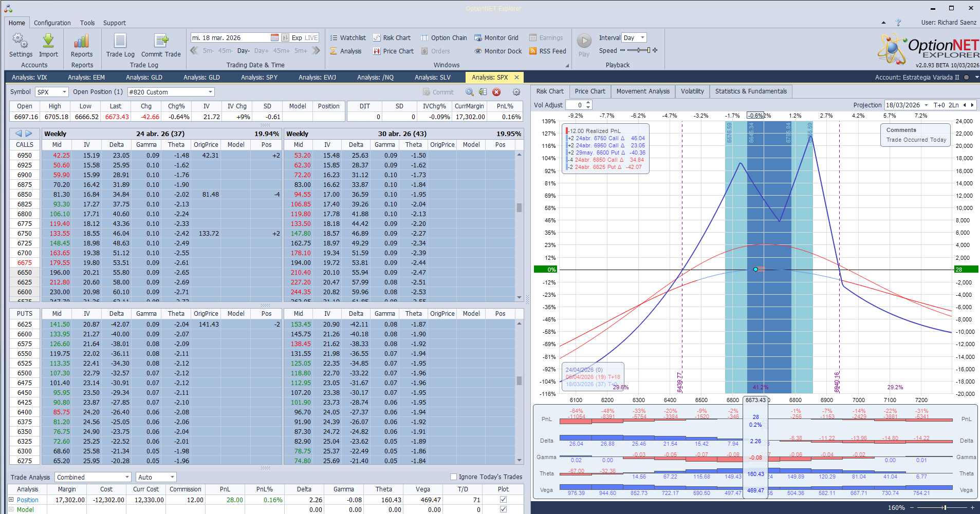Screen dimensions: 980x514
Task: Click the green grid icon beside the magnifier
Action: pyautogui.click(x=483, y=92)
